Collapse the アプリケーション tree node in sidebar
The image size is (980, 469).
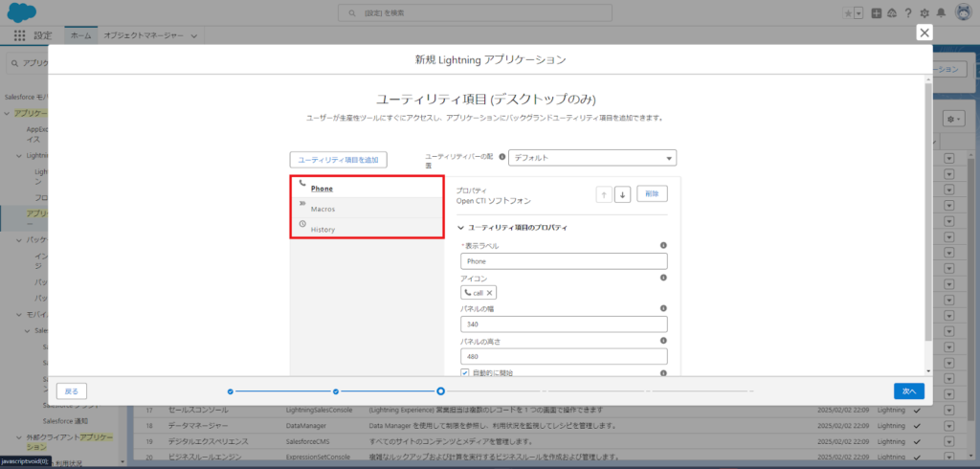pos(7,113)
